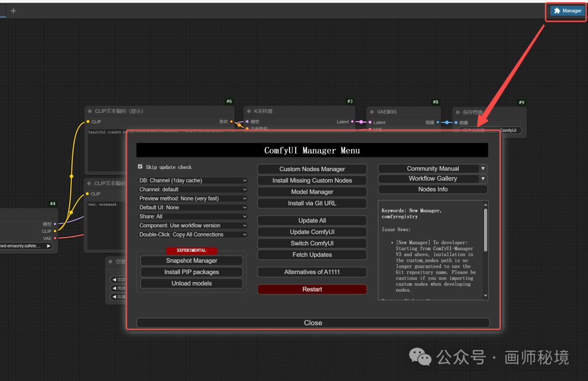Add a new workflow tab with plus icon
588x381 pixels.
13,11
